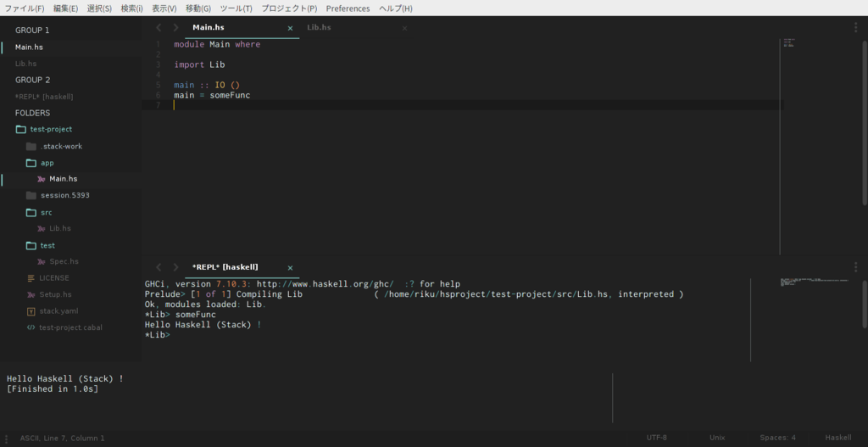The image size is (868, 447).
Task: Click the Haskell icon beside src Lib.hs
Action: click(x=41, y=228)
